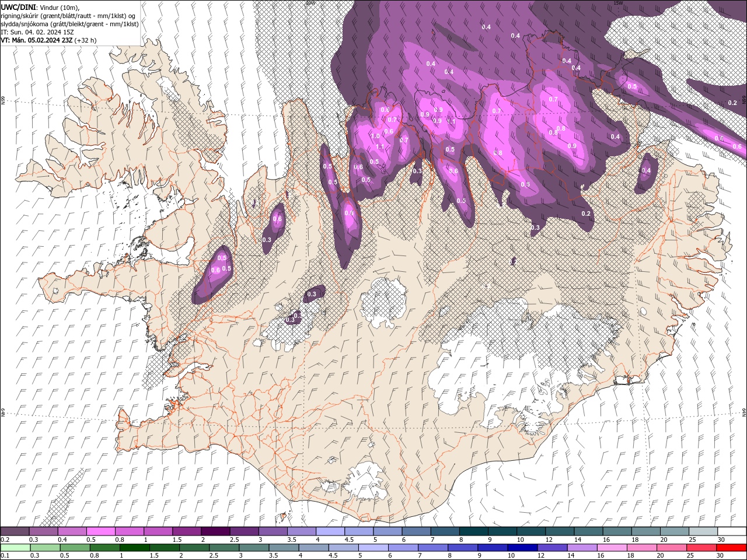
Task: Pick the bright red lower swatch at value 30
Action: pos(732,548)
